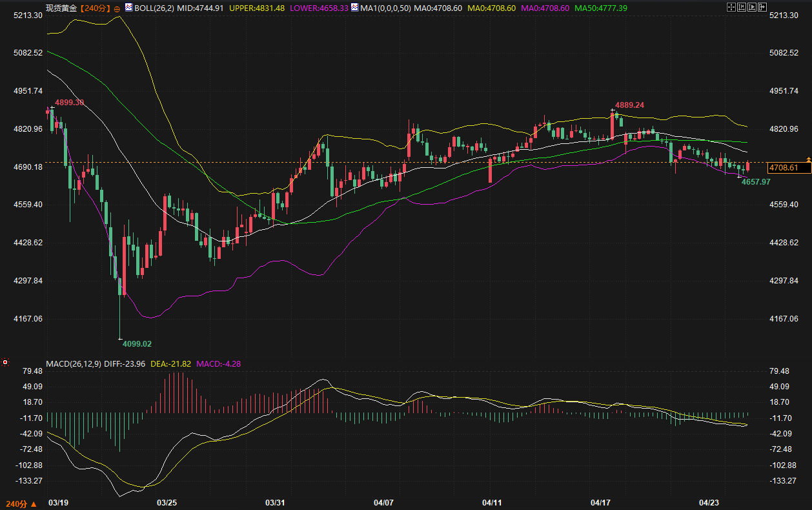This screenshot has height=510, width=812.
Task: Click the 4657.97 recent low label
Action: click(x=756, y=182)
